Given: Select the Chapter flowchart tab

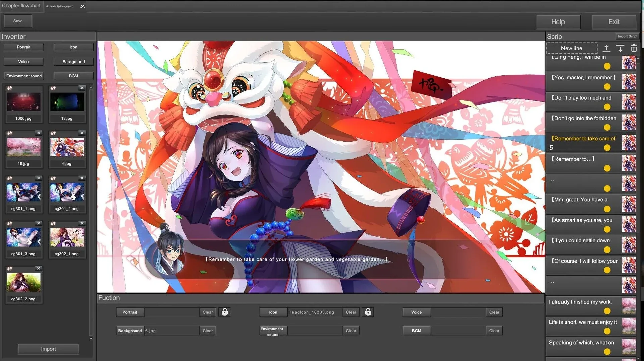Looking at the screenshot, I should tap(21, 6).
